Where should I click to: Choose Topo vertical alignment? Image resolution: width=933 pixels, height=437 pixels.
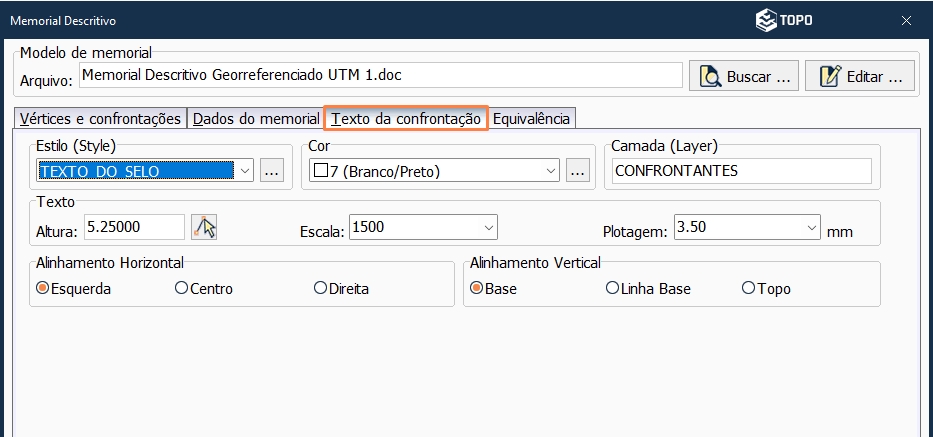(748, 288)
